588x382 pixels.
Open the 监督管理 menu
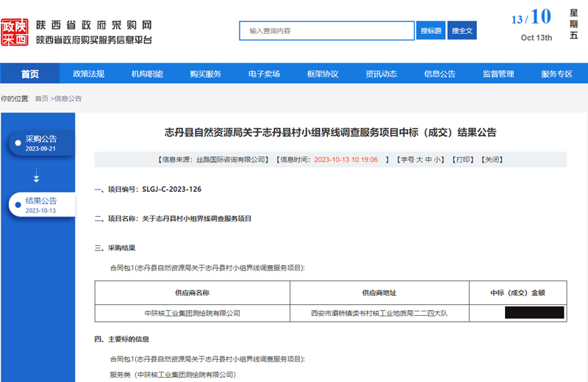[498, 73]
